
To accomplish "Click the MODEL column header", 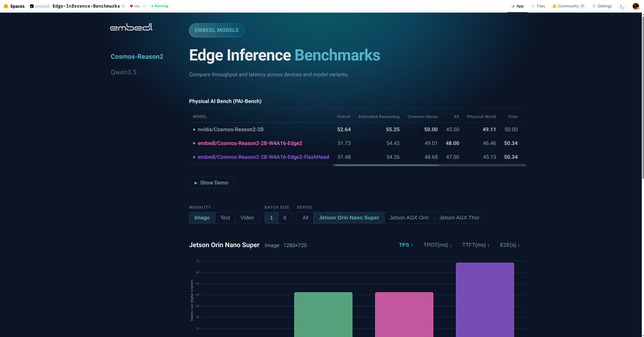I will (x=200, y=117).
